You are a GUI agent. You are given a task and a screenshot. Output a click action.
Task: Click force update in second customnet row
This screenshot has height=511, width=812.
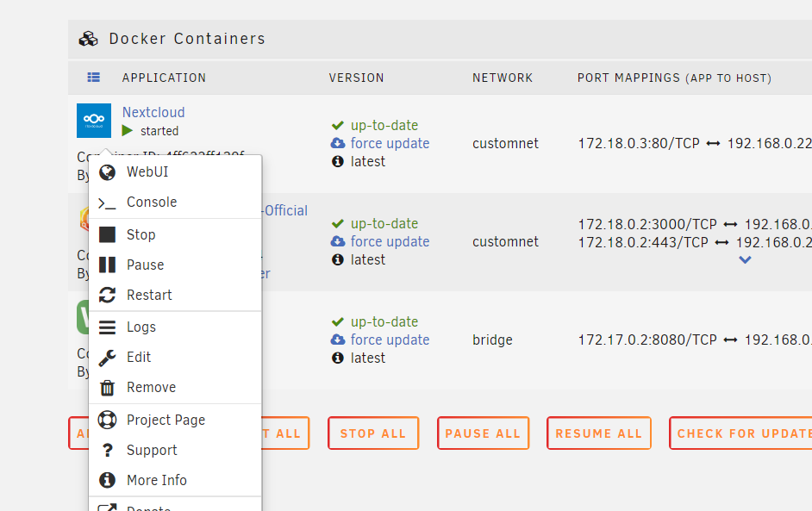(x=390, y=242)
